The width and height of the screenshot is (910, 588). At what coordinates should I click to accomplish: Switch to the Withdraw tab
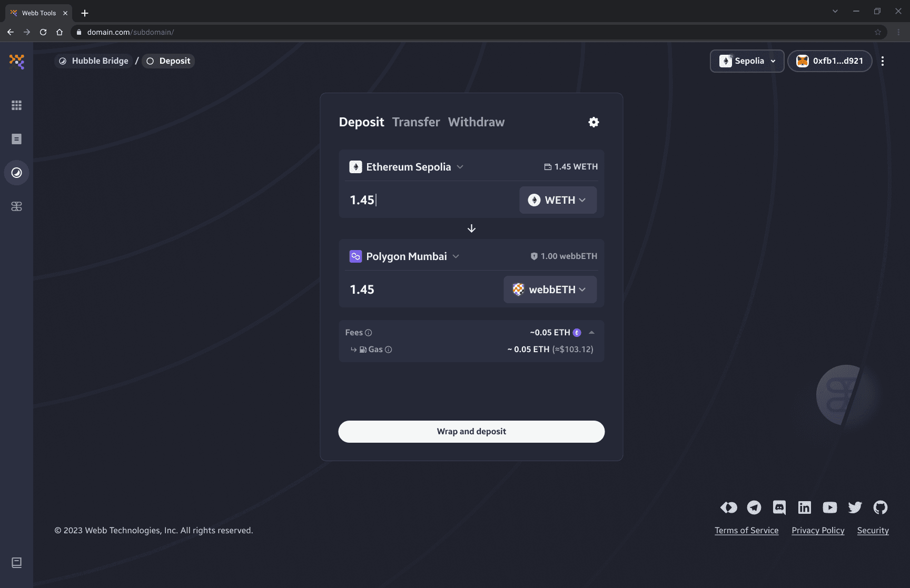[476, 122]
